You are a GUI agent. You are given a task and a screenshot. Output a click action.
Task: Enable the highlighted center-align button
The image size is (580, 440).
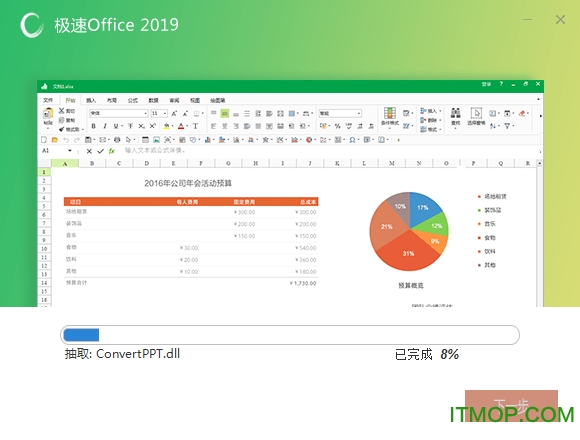225,114
